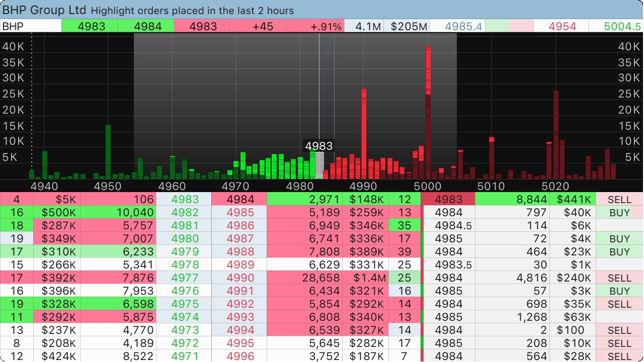Click the $205M turnover value cell

(x=407, y=26)
